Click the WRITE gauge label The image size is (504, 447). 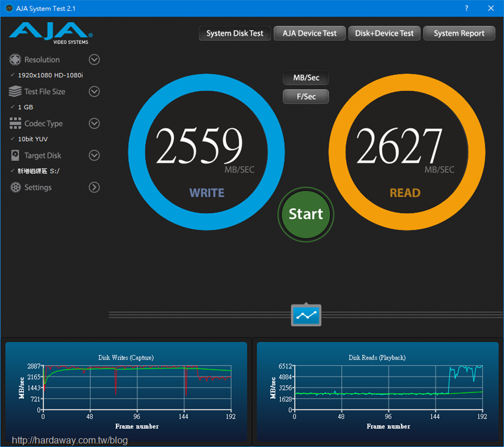pyautogui.click(x=207, y=193)
